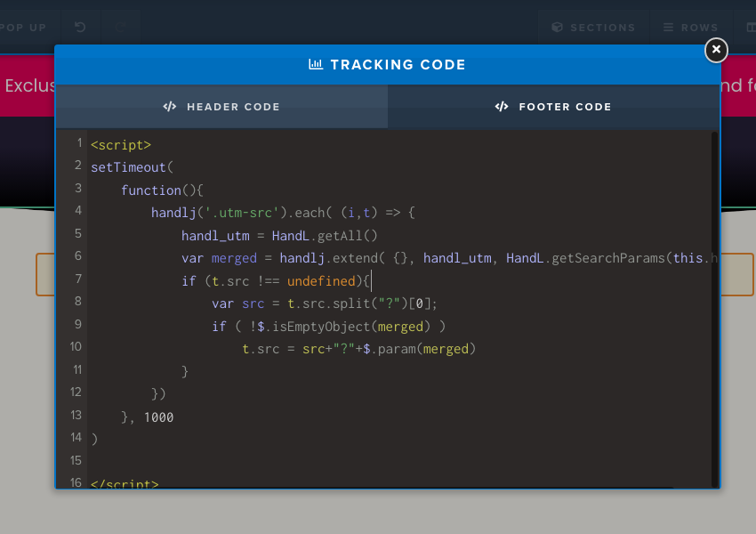Click the code icon beside Header Code
This screenshot has width=756, height=534.
click(x=170, y=107)
